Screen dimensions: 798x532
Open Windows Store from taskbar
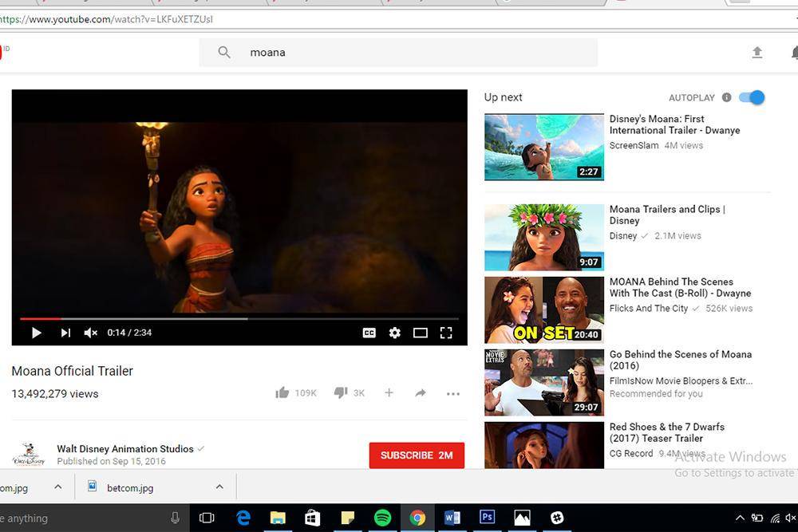point(313,518)
